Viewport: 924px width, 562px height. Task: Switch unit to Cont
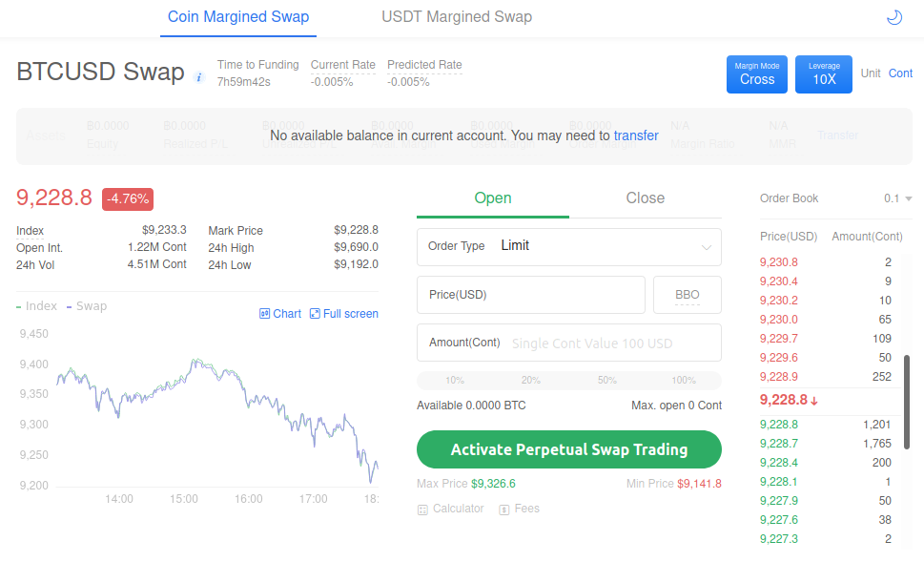pos(900,73)
